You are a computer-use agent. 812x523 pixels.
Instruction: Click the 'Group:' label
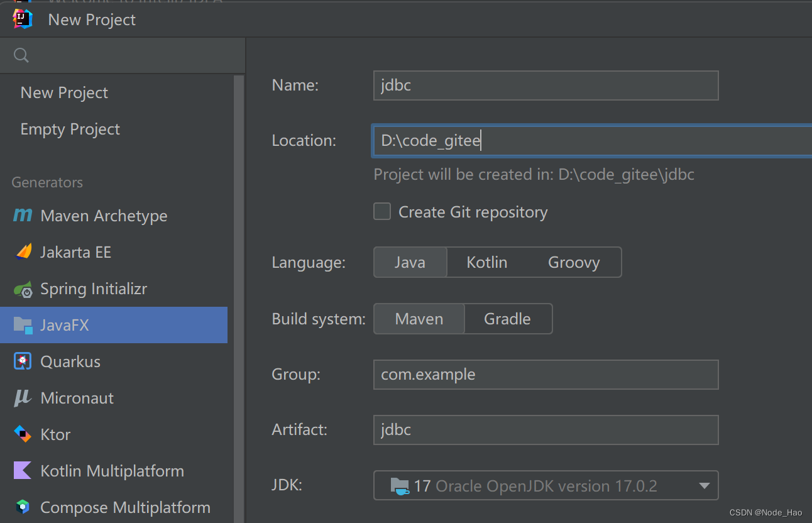296,374
